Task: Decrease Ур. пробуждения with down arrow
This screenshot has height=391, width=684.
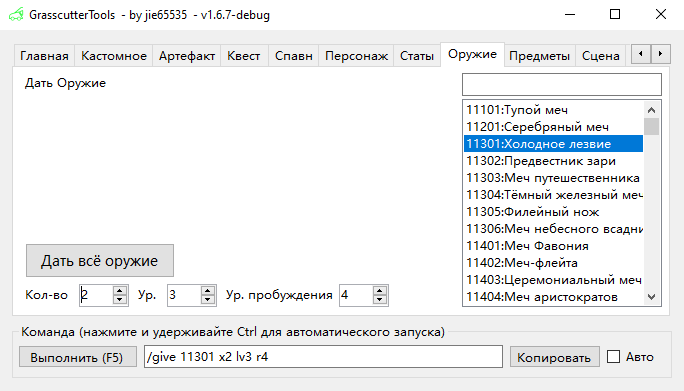Action: pyautogui.click(x=380, y=300)
